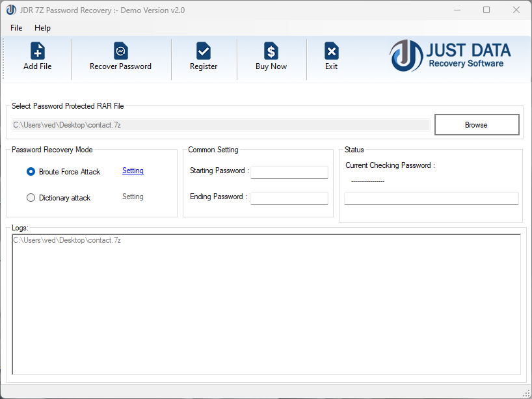Click the Add File toolbar icon
The height and width of the screenshot is (399, 532).
pyautogui.click(x=37, y=59)
